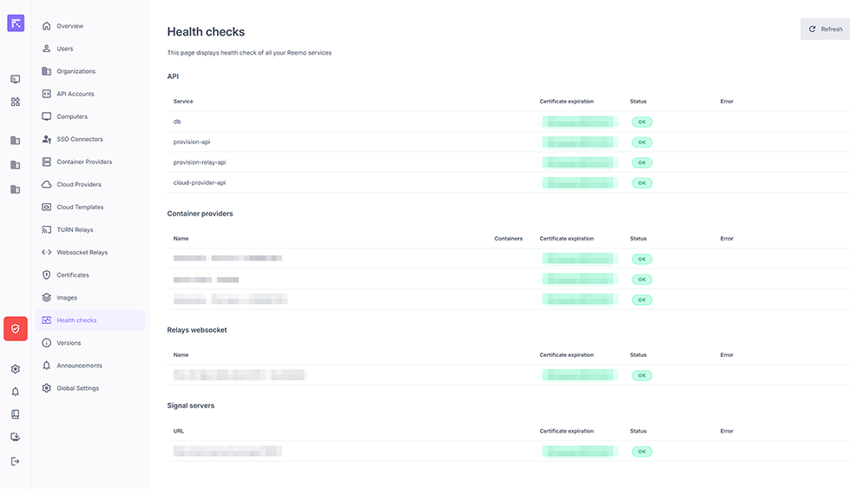Click the provision-relay-api service row
The width and height of the screenshot is (868, 489).
click(200, 162)
